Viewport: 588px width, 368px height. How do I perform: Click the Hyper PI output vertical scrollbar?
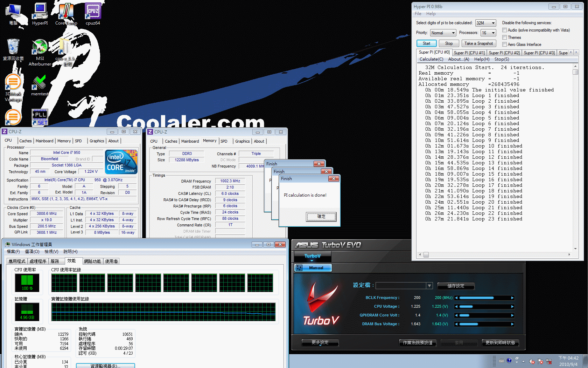pyautogui.click(x=575, y=157)
